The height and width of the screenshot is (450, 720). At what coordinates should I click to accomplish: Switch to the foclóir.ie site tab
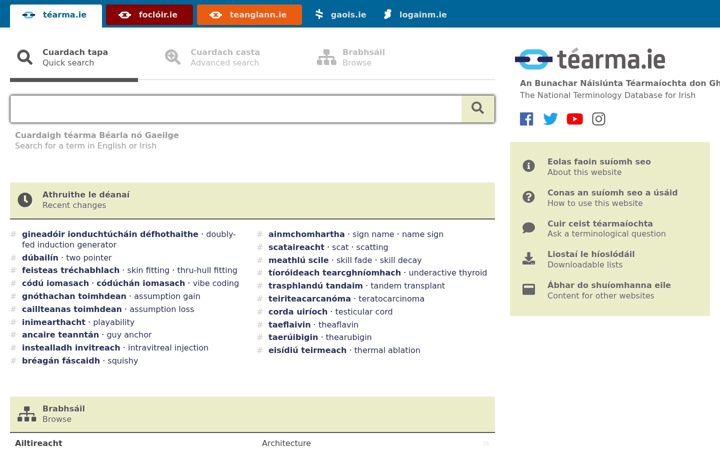pyautogui.click(x=149, y=15)
